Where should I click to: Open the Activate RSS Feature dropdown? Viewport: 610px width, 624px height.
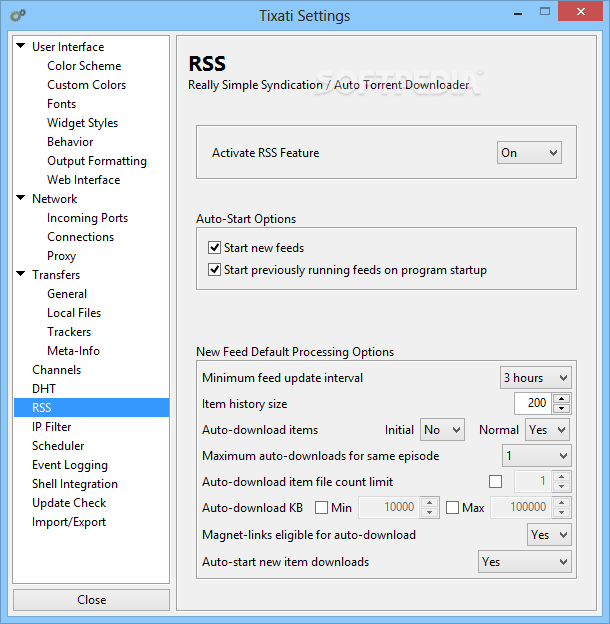tap(529, 153)
